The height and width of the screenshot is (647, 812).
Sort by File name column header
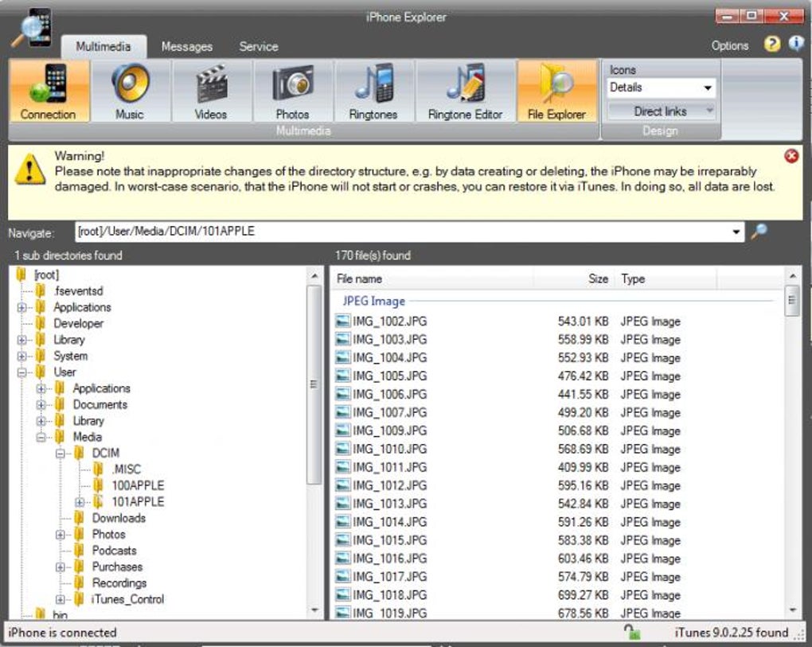pyautogui.click(x=432, y=279)
